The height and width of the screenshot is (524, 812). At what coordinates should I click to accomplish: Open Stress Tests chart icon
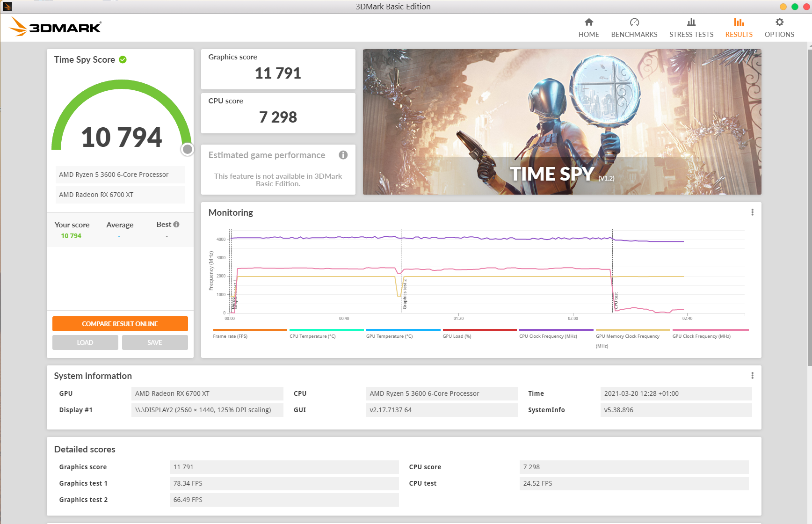click(691, 22)
